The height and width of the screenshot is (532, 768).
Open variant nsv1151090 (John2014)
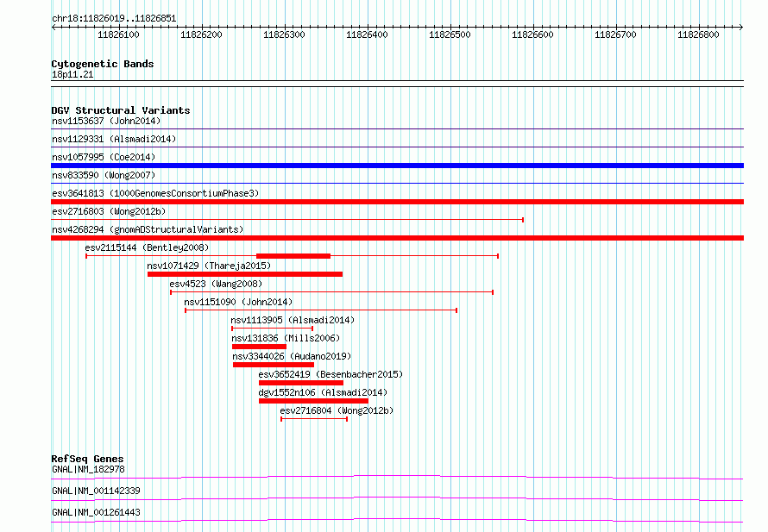pyautogui.click(x=238, y=302)
